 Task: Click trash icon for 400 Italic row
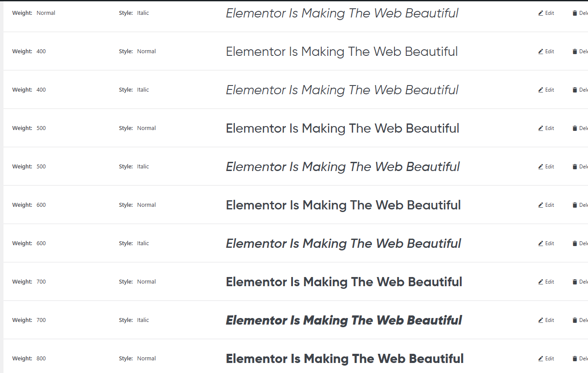tap(574, 90)
